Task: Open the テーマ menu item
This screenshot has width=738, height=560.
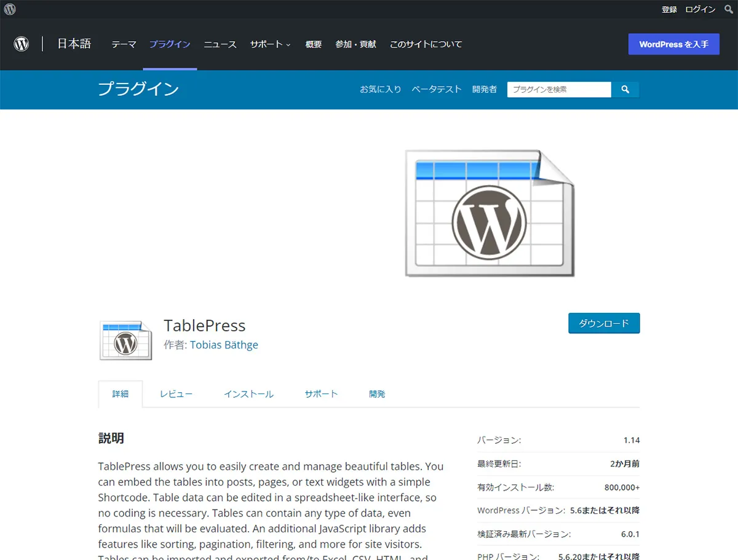Action: pyautogui.click(x=124, y=44)
